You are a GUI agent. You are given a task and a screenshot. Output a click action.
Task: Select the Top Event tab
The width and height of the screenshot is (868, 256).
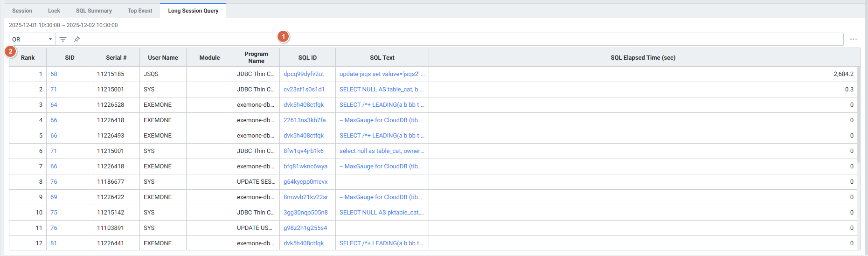pyautogui.click(x=140, y=11)
